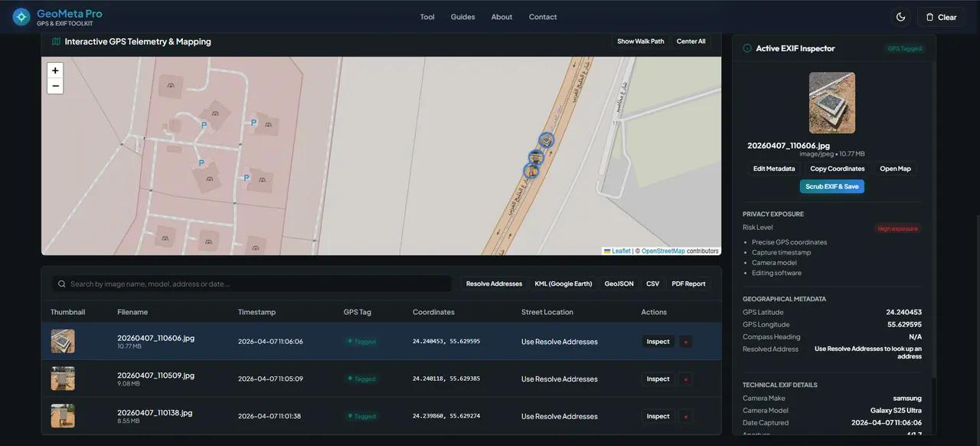Select filename 20260407_110138.jpg in table
The width and height of the screenshot is (980, 446).
point(155,412)
